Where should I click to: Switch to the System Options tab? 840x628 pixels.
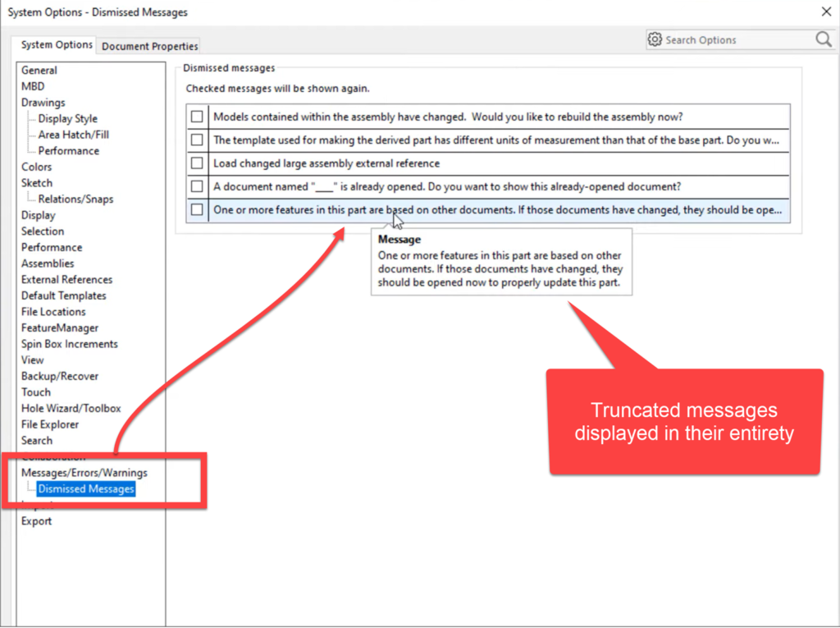57,45
